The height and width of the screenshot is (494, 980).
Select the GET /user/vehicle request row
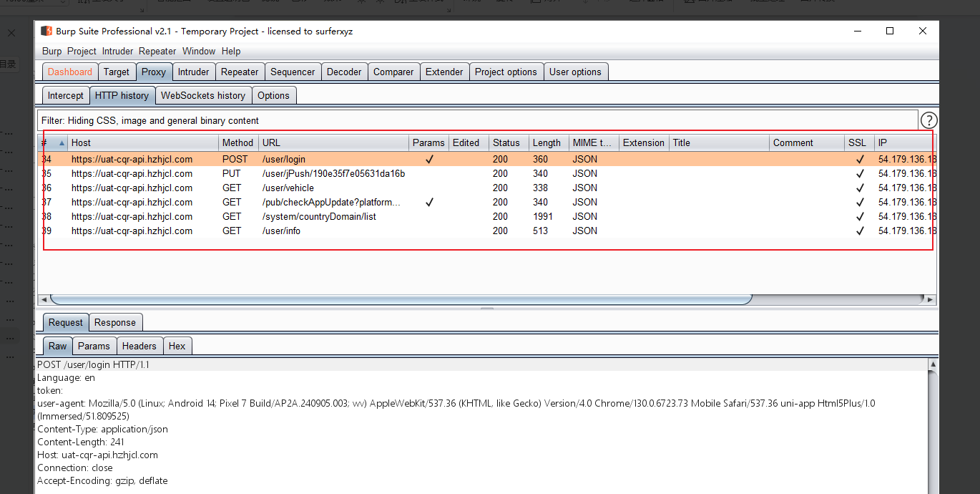tap(487, 188)
